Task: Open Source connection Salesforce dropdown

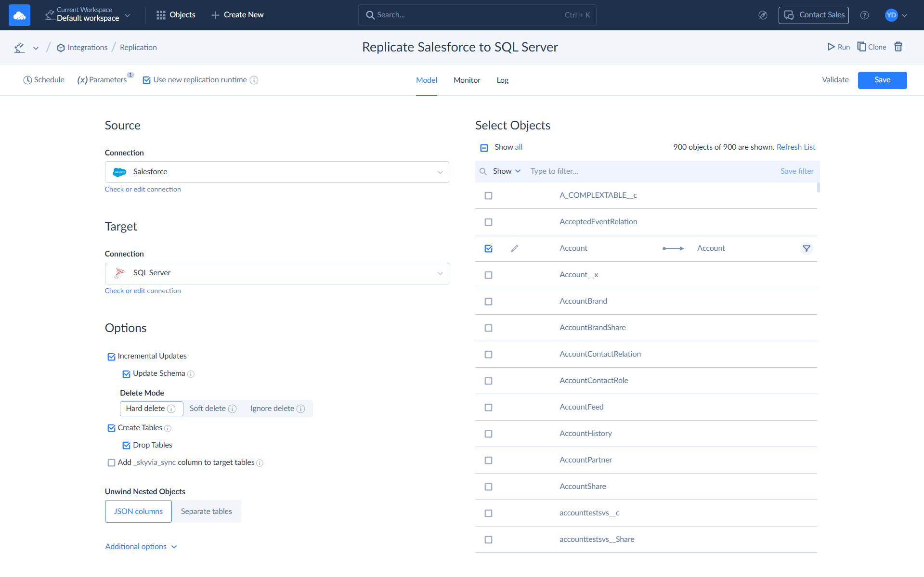Action: (277, 172)
